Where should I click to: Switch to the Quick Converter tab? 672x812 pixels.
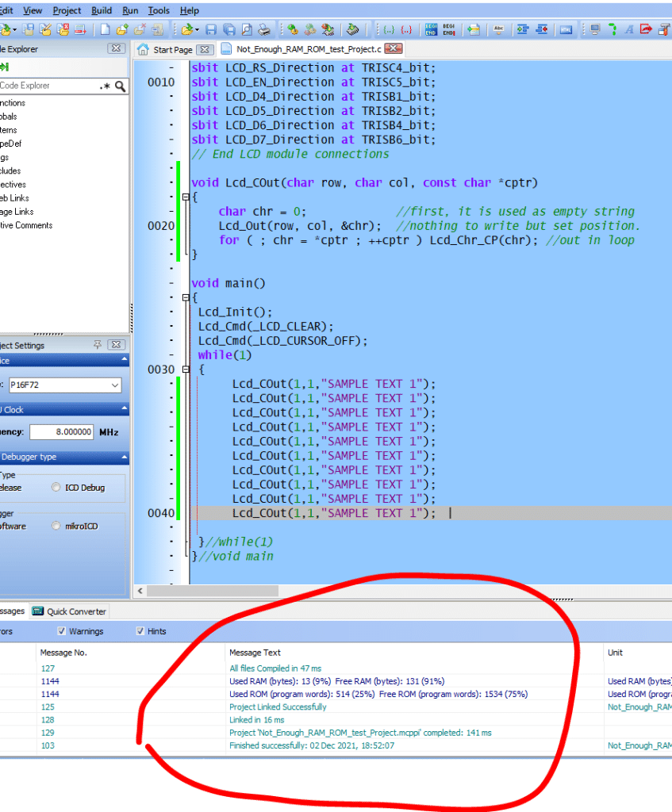click(70, 611)
